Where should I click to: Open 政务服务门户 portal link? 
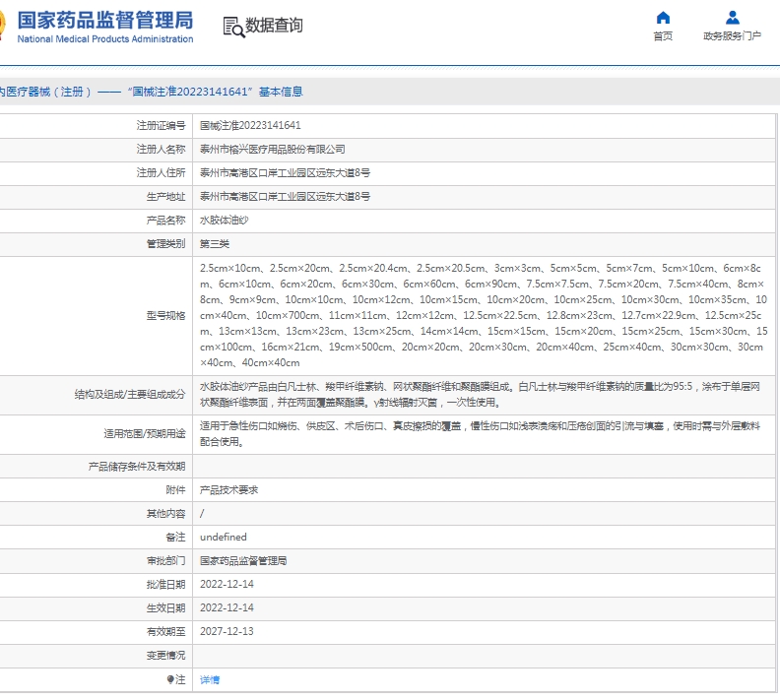tap(732, 36)
